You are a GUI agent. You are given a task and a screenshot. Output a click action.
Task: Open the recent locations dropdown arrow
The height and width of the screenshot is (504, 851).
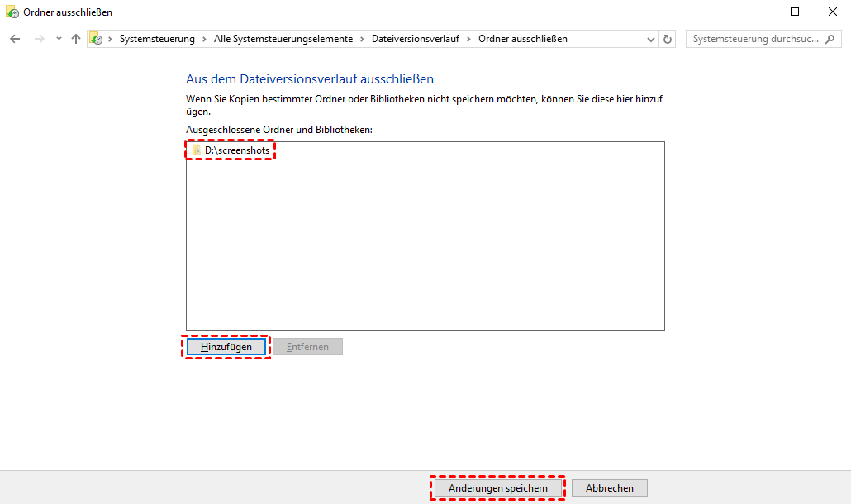tap(59, 39)
